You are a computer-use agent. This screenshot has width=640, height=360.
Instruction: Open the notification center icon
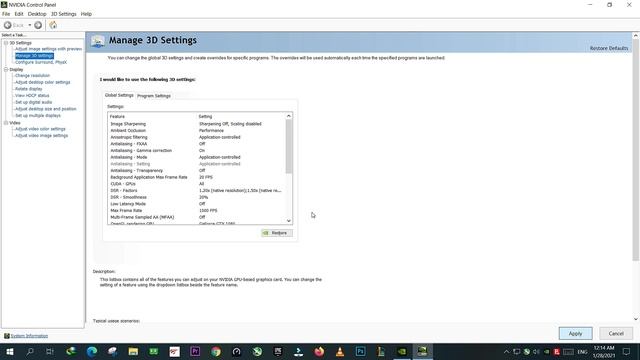627,351
